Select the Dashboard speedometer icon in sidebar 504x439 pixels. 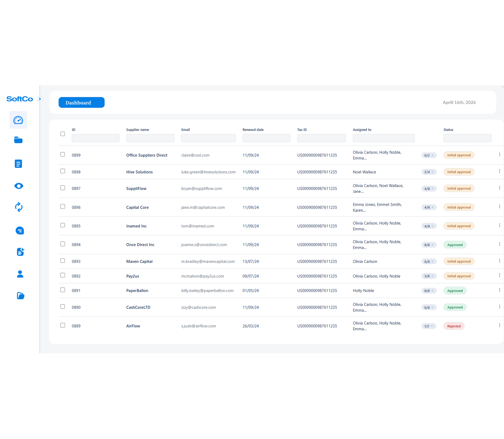18,120
